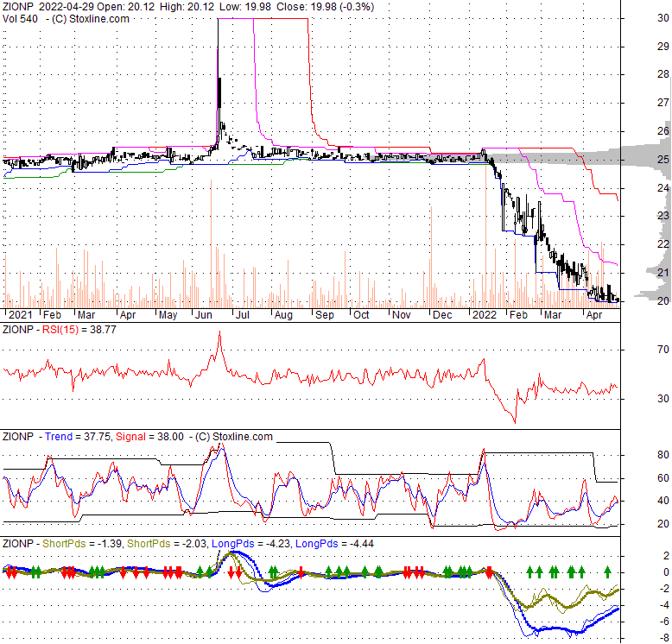The width and height of the screenshot is (672, 644).
Task: Click the 60 level on Trend axis
Action: [663, 478]
